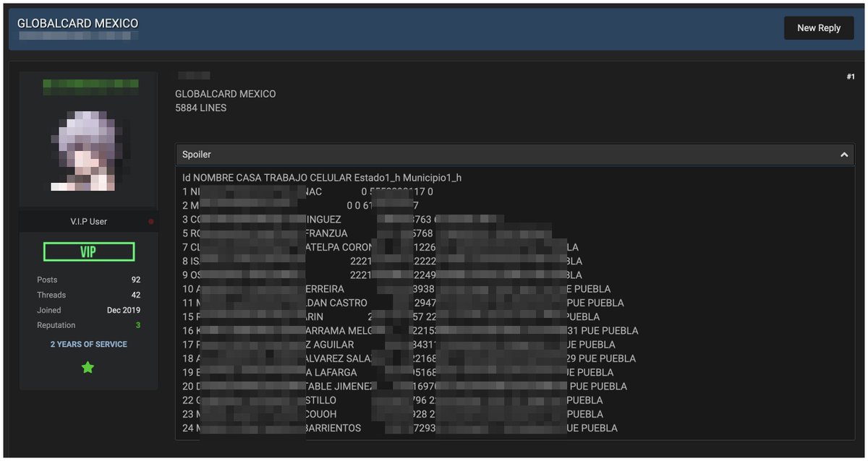This screenshot has width=868, height=461.
Task: Select the Threads count 42
Action: tap(136, 295)
